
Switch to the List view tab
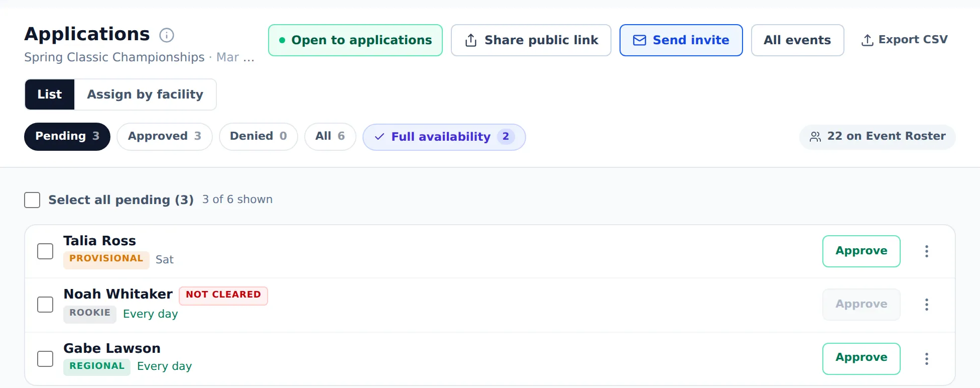(x=50, y=94)
